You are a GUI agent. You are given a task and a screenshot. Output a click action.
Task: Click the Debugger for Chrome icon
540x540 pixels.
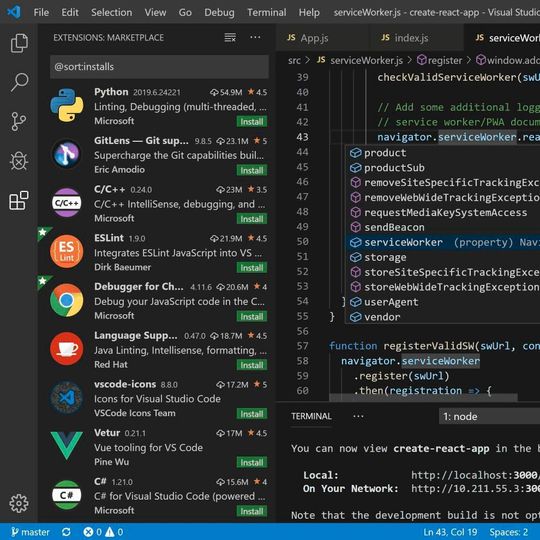tap(66, 300)
